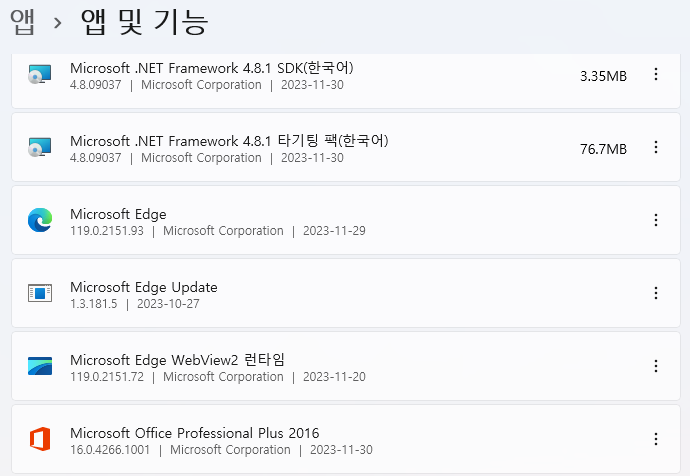Open more options for .NET Framework 4.8.1 SDK
Viewport: 690px width, 476px height.
click(656, 74)
